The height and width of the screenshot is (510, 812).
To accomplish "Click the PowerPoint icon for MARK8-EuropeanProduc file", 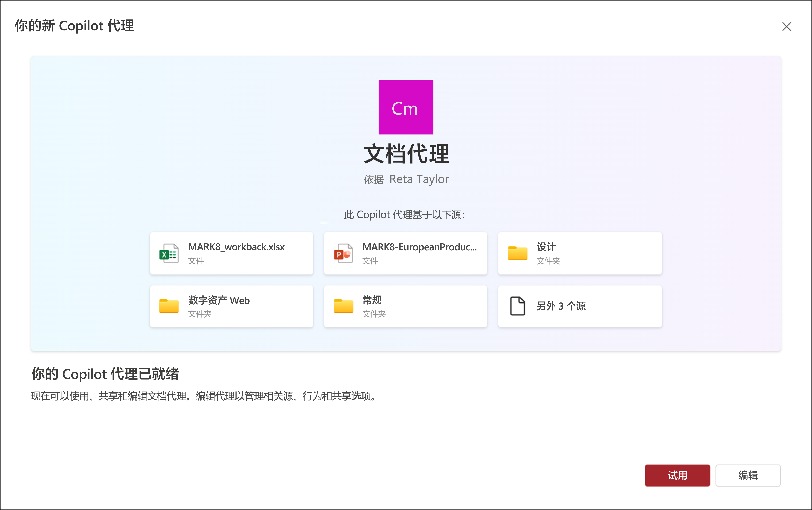I will pyautogui.click(x=343, y=253).
